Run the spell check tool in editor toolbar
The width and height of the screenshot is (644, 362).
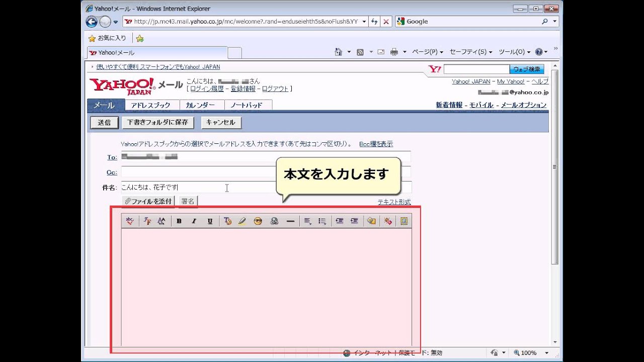(x=130, y=221)
